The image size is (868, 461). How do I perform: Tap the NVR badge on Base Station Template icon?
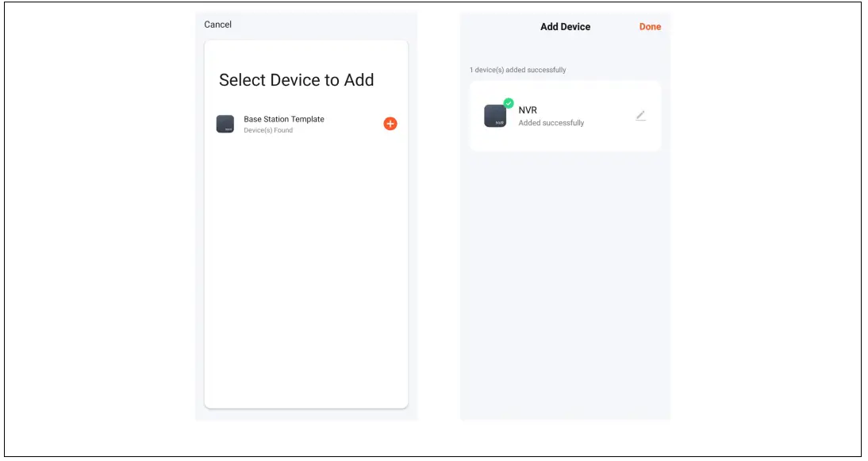click(228, 129)
